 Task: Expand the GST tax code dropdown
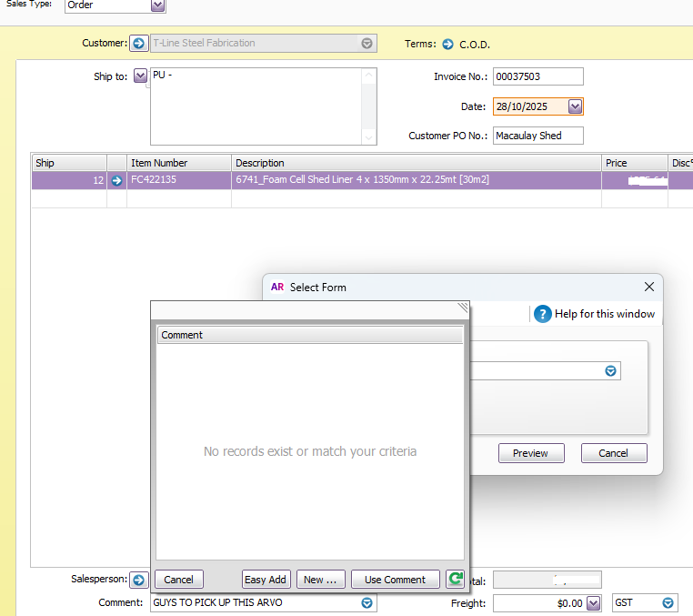[668, 602]
